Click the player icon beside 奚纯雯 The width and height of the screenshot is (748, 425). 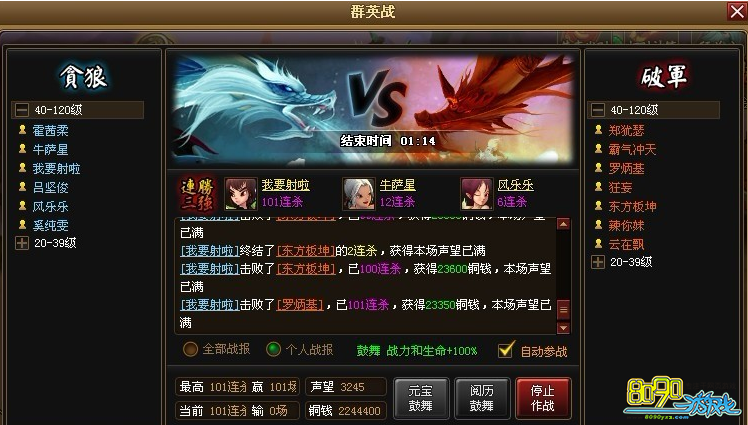point(22,225)
